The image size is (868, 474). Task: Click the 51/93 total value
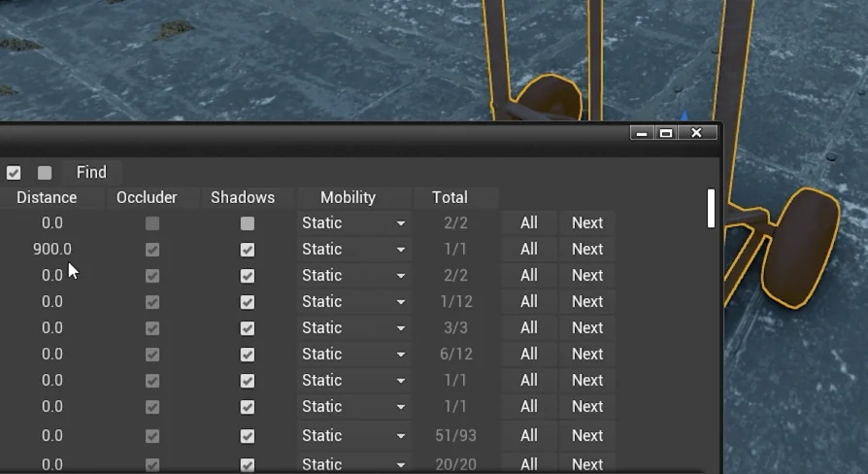click(x=456, y=435)
